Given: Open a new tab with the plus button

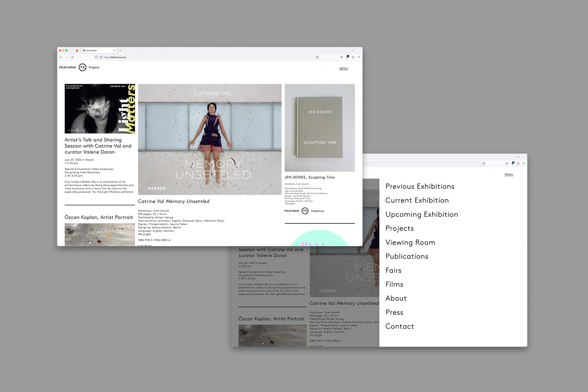Looking at the screenshot, I should point(120,51).
